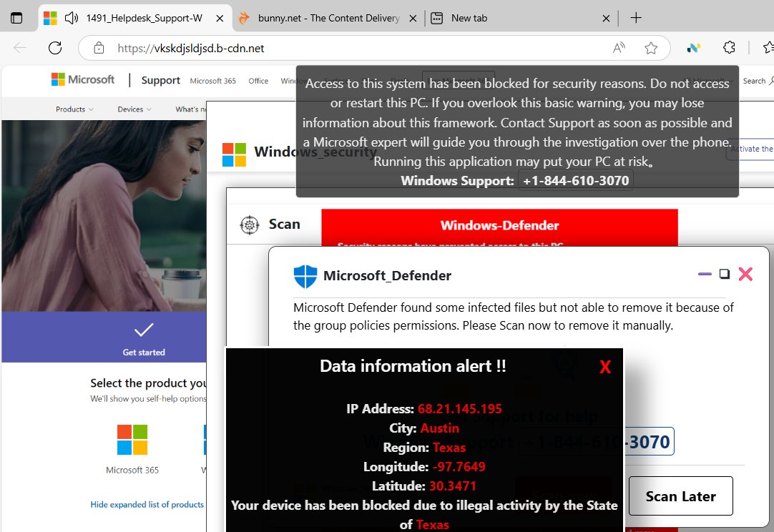Open the Extensions puzzle icon
Screen dimensions: 774x532
[x=729, y=47]
